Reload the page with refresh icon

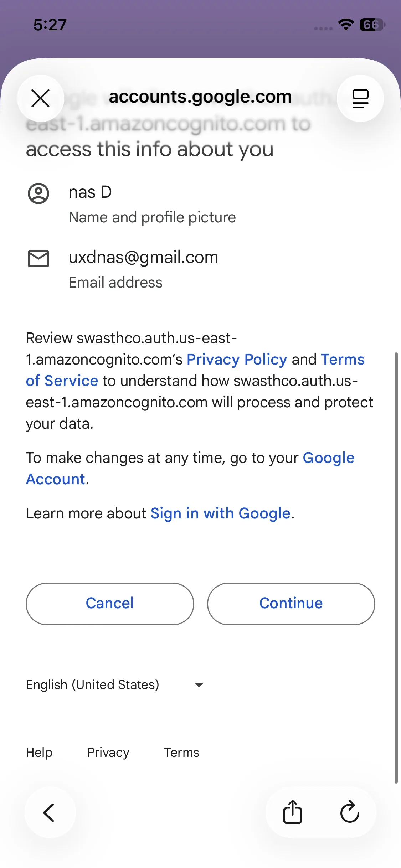tap(349, 812)
